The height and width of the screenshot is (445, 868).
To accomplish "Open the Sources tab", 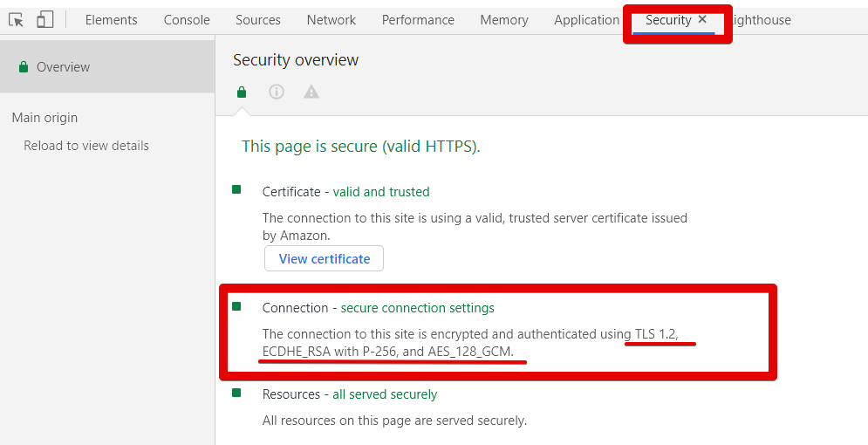I will tap(258, 20).
